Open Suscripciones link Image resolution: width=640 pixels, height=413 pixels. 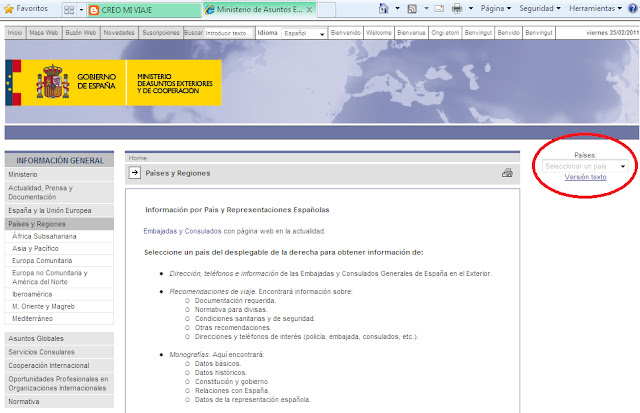coord(161,33)
